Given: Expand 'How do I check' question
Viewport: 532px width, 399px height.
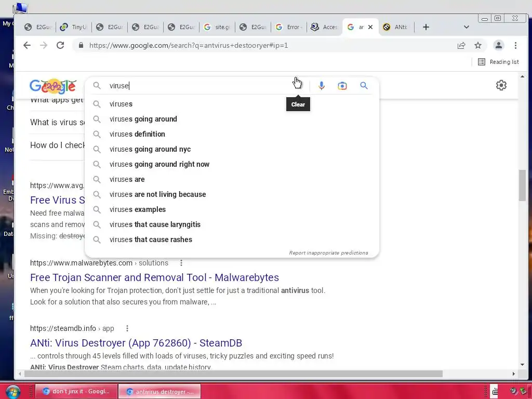Looking at the screenshot, I should (x=57, y=145).
